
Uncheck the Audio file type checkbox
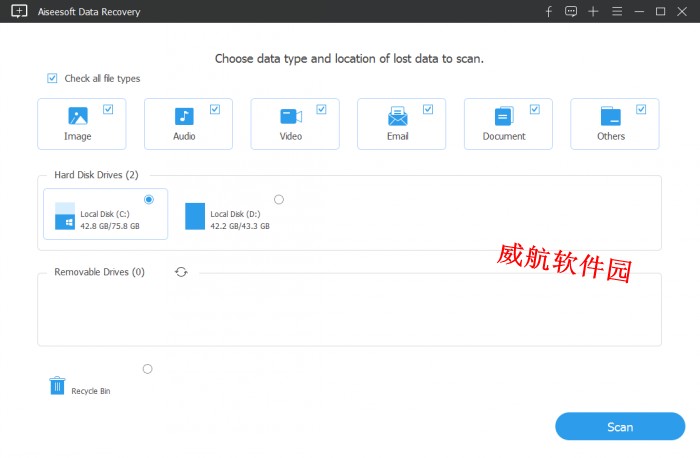(215, 109)
